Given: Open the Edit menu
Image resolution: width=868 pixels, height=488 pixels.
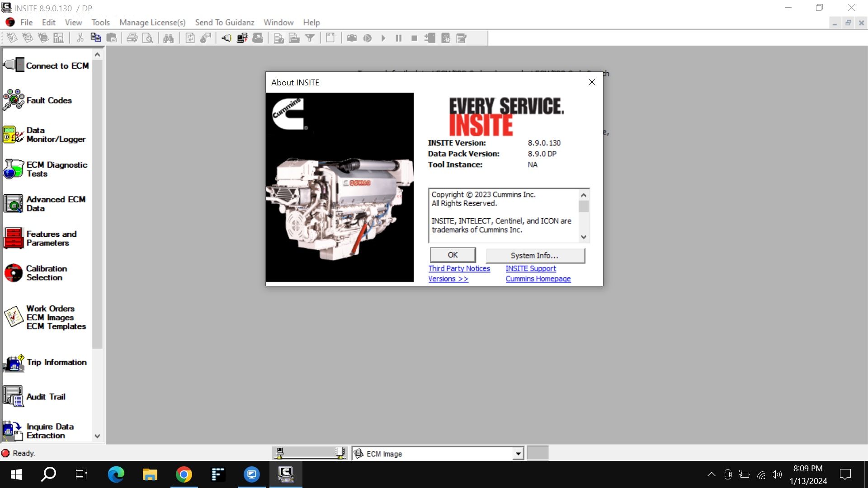Looking at the screenshot, I should click(x=48, y=22).
